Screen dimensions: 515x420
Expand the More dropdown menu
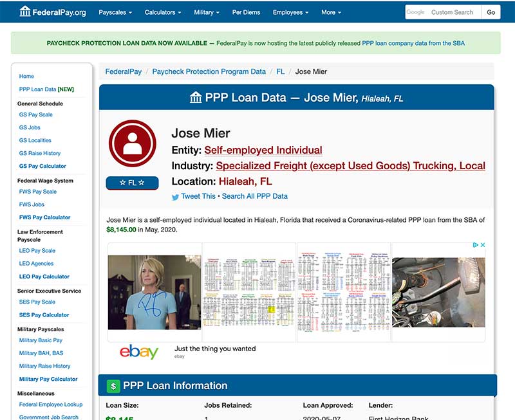(331, 12)
